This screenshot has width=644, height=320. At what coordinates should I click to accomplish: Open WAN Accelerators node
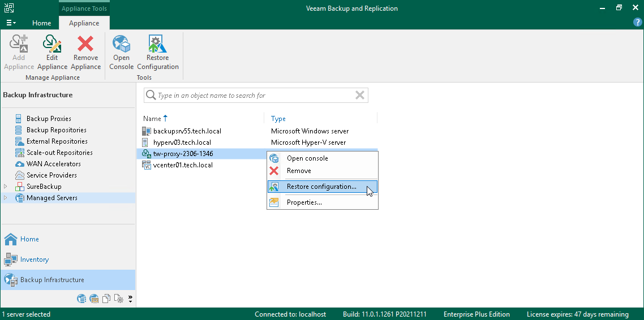pos(53,164)
